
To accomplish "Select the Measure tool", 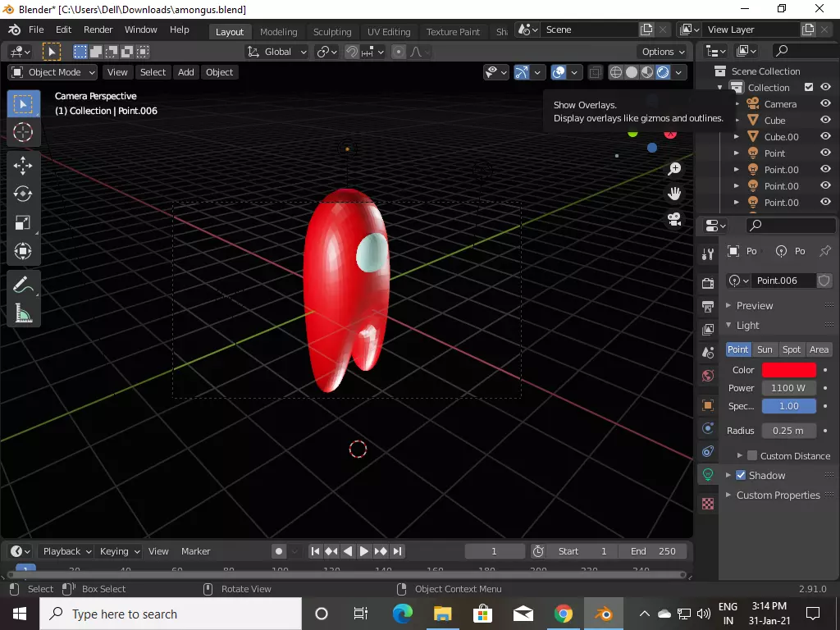I will tap(23, 313).
